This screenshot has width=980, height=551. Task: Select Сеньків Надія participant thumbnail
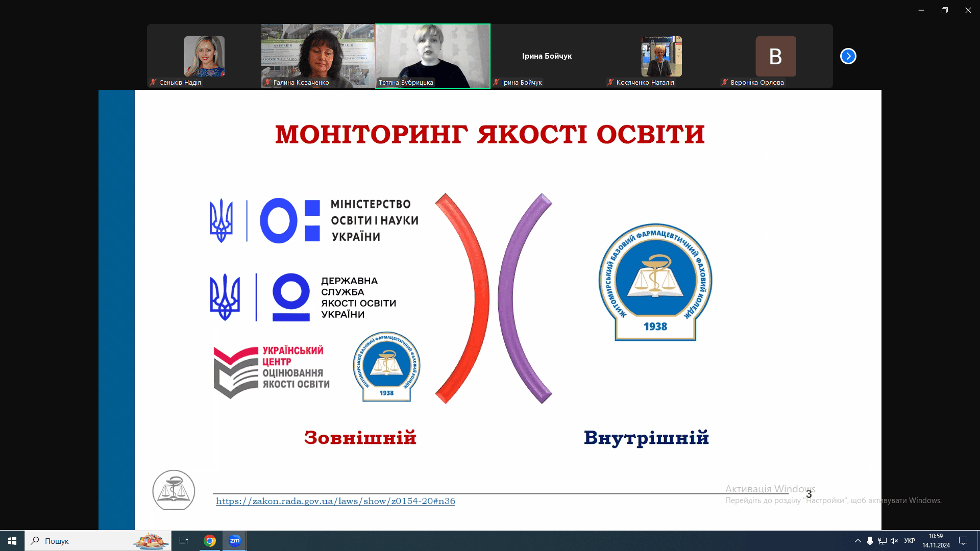204,56
